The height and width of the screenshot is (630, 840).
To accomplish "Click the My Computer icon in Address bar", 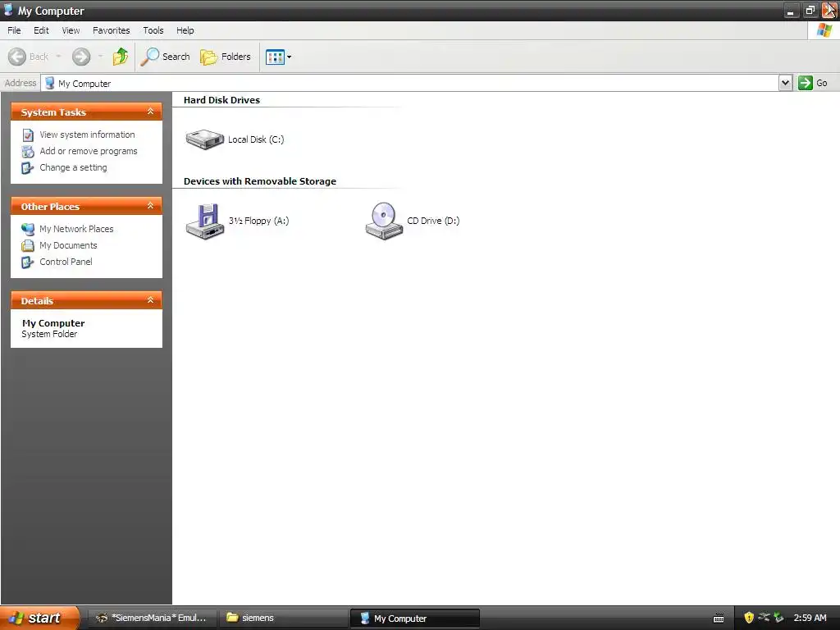I will (50, 83).
